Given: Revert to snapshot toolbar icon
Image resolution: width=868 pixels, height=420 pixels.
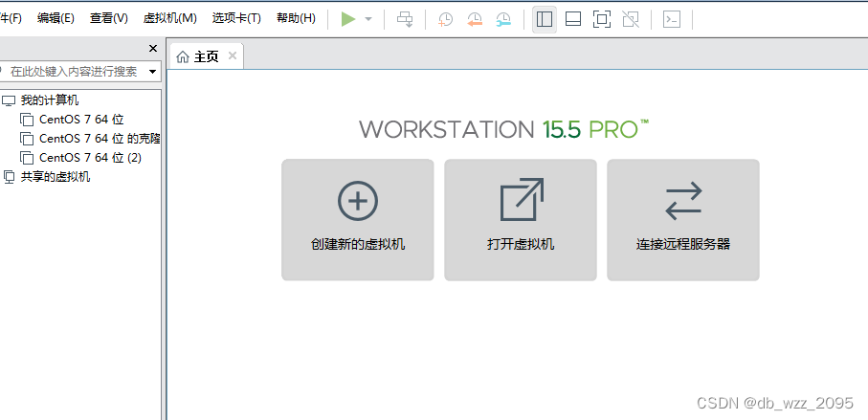Looking at the screenshot, I should [x=475, y=19].
